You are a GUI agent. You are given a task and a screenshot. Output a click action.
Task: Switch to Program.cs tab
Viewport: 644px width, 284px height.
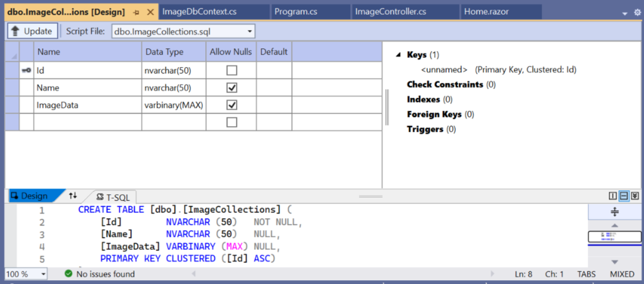(x=311, y=12)
